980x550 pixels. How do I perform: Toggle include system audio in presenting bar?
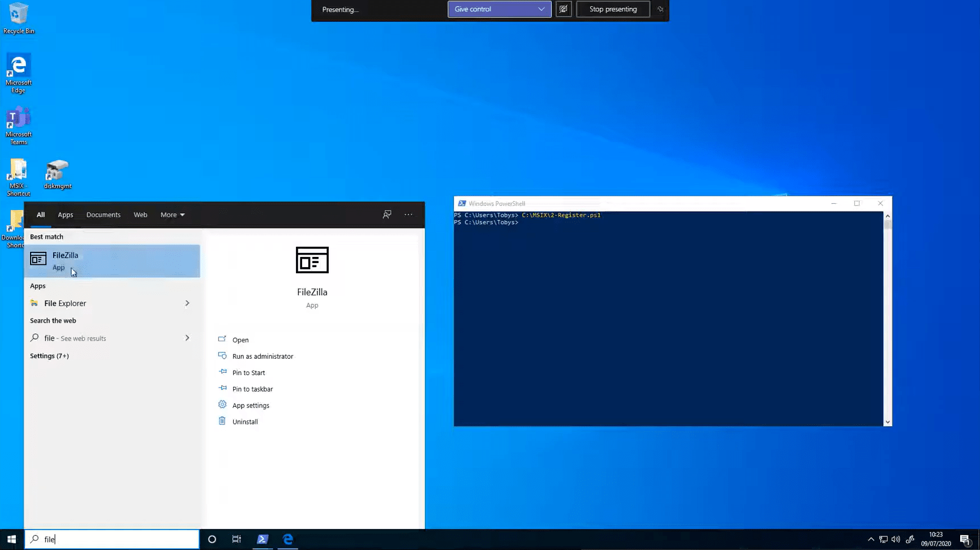[564, 9]
